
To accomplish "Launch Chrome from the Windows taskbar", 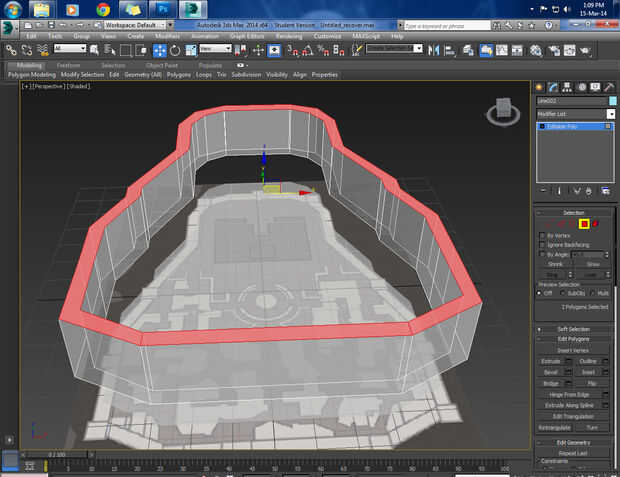I will [x=103, y=10].
